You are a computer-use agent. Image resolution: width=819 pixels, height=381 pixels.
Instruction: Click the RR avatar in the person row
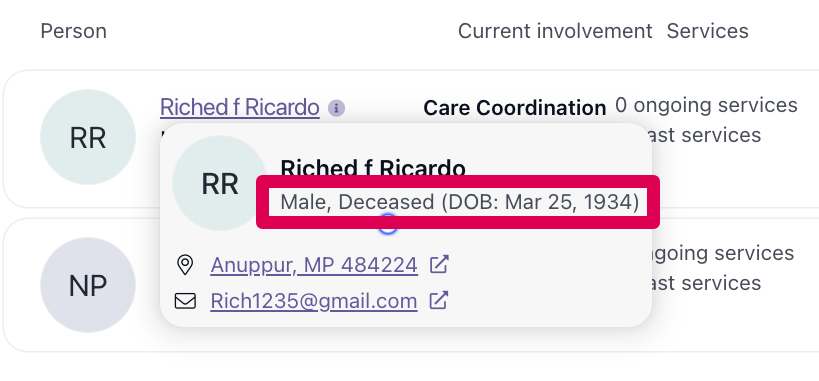click(88, 137)
